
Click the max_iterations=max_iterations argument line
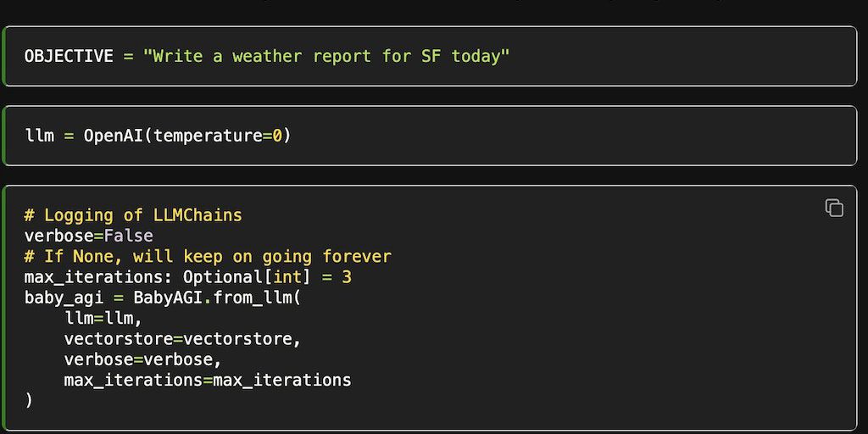207,380
